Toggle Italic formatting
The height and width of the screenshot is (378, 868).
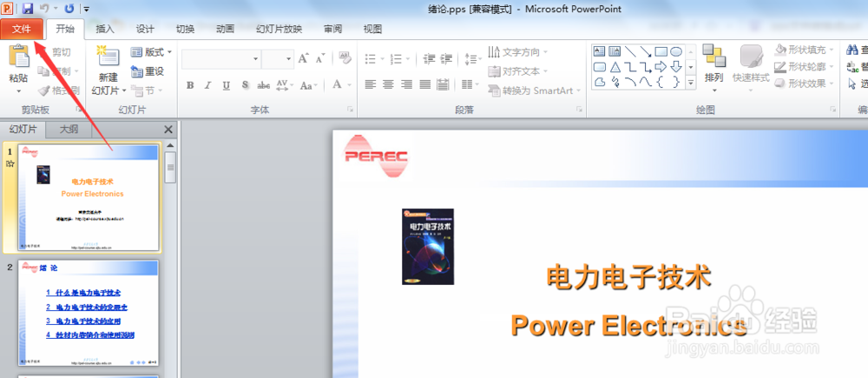point(208,85)
